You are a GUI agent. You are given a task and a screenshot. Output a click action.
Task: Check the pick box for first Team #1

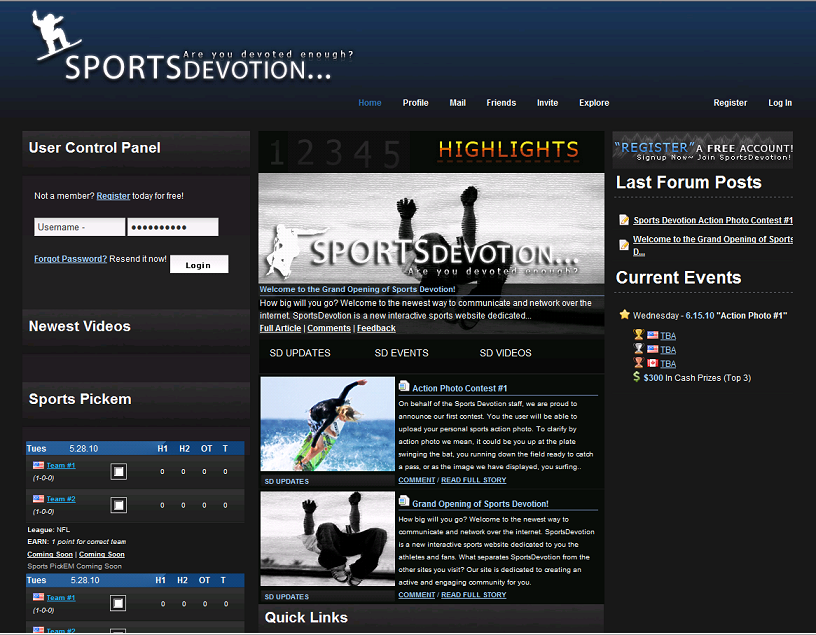[x=118, y=472]
